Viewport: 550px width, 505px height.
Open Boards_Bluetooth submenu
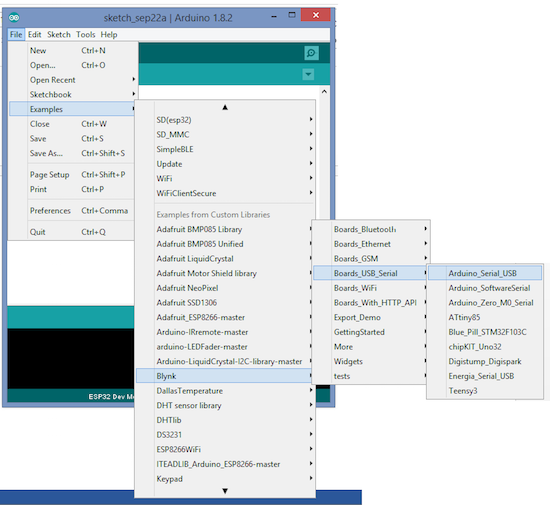[x=371, y=229]
